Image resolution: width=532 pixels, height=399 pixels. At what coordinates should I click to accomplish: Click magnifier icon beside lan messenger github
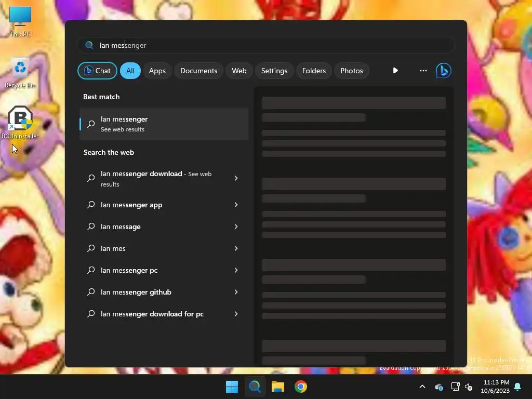pyautogui.click(x=91, y=292)
